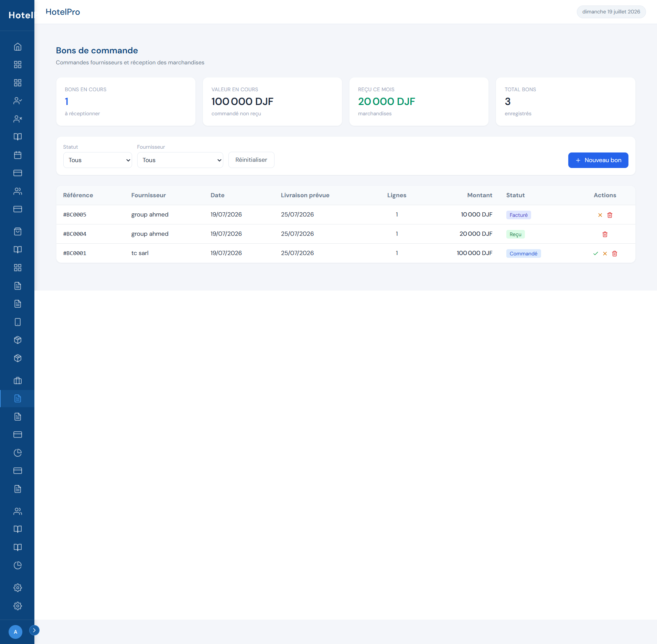The width and height of the screenshot is (657, 644).
Task: Click the Bons de commande page heading
Action: point(97,51)
